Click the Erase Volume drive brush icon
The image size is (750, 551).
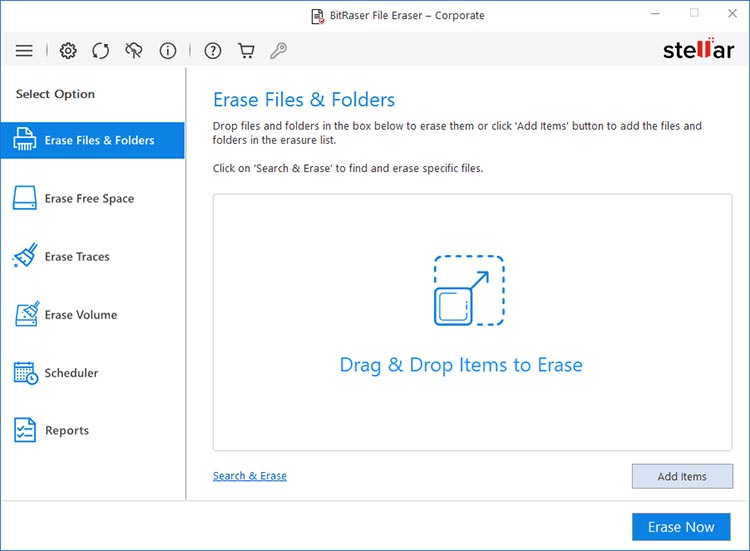click(x=27, y=314)
